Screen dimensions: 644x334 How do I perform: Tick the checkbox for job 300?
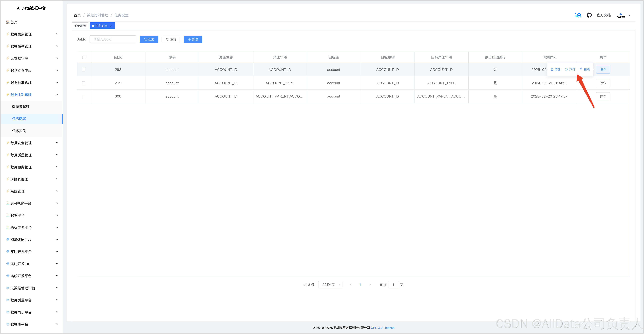coord(84,97)
